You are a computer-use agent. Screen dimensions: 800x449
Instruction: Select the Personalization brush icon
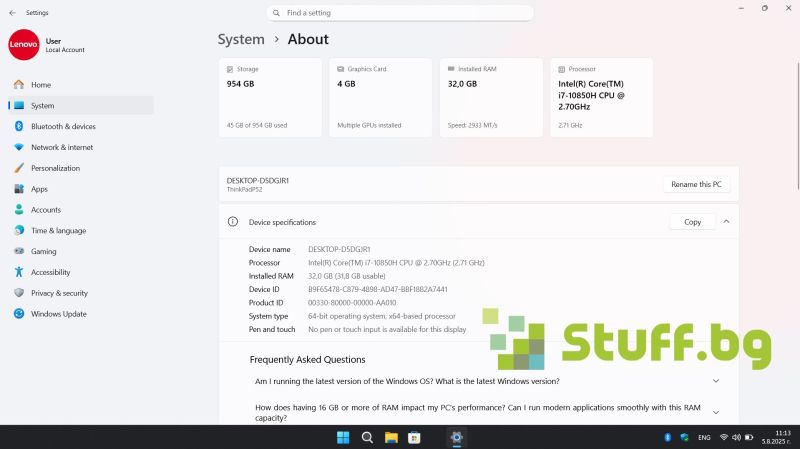coord(18,168)
